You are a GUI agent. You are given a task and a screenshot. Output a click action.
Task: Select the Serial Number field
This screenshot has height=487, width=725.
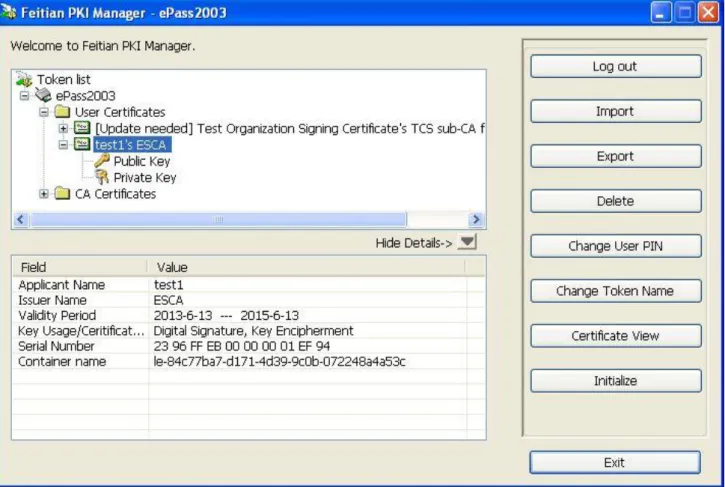click(56, 346)
